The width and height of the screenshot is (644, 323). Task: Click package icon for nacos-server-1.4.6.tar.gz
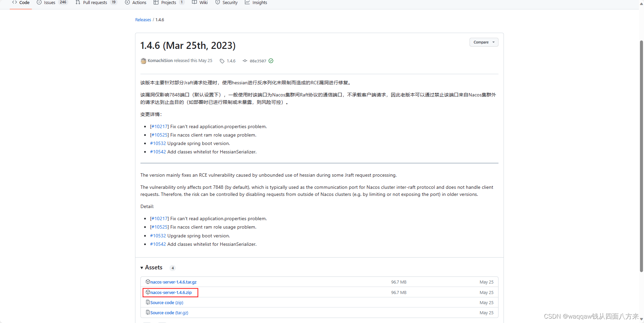coord(148,282)
